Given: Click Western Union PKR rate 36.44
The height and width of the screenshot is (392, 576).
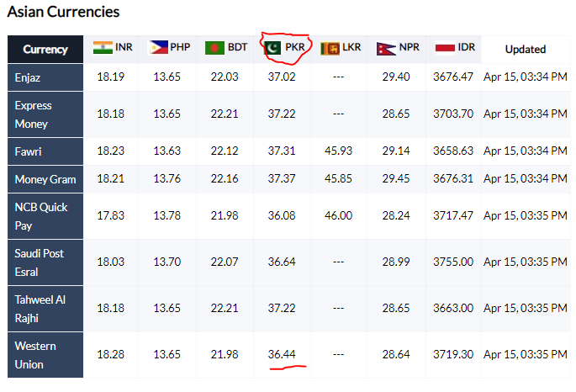Looking at the screenshot, I should [282, 354].
